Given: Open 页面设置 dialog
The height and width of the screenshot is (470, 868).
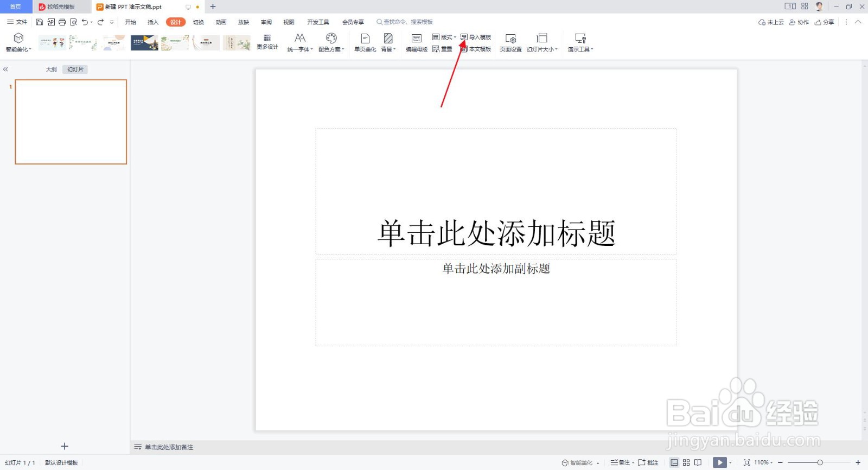Looking at the screenshot, I should point(510,42).
